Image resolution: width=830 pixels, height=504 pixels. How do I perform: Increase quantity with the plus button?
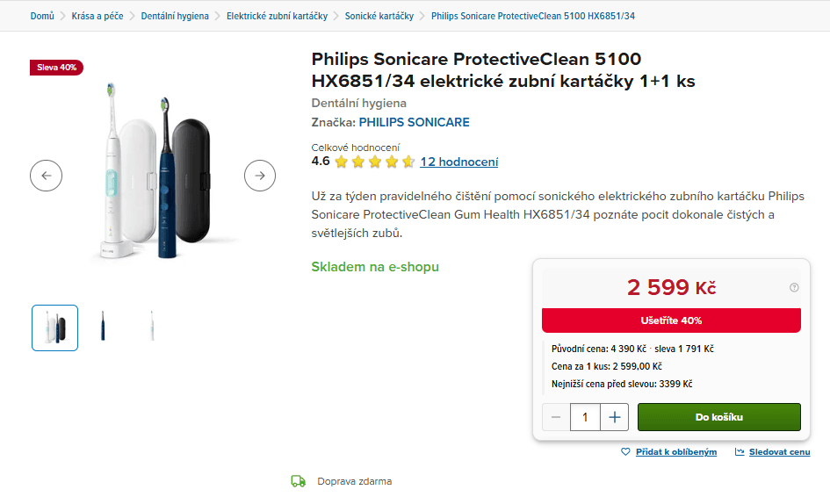pos(614,417)
